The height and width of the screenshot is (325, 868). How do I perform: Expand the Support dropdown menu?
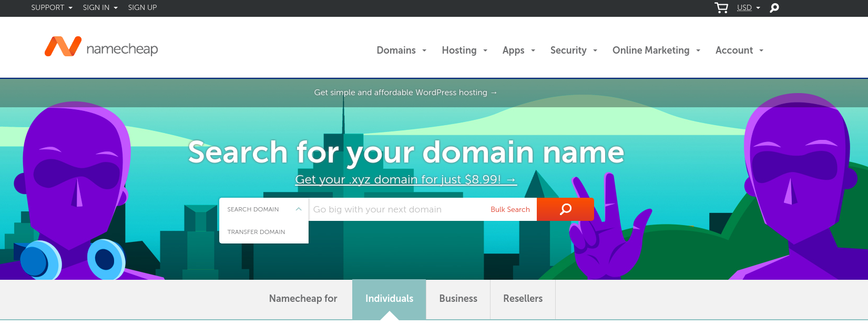52,7
